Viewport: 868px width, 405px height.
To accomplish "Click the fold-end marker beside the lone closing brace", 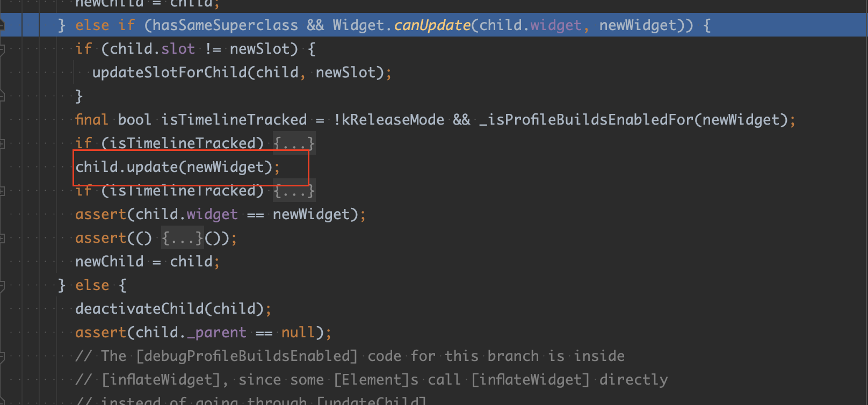I will 2,97.
